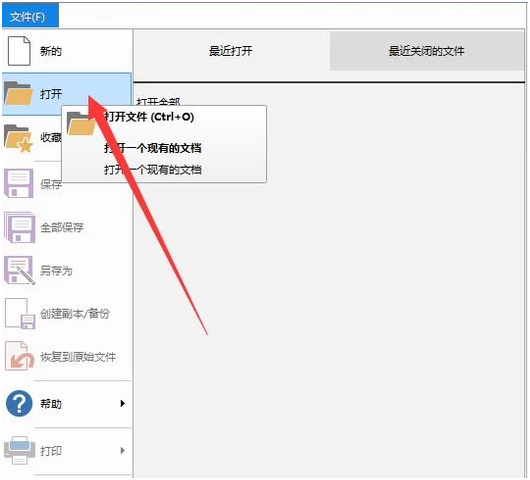Image resolution: width=530 pixels, height=480 pixels.
Task: Switch to the 最近关闭的文件 tab
Action: pyautogui.click(x=427, y=51)
